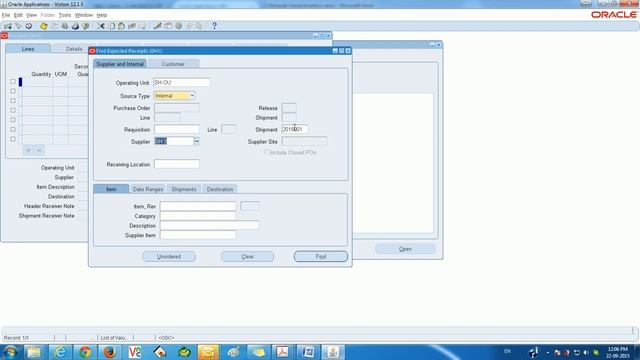Tick the seventh row checkbox in Lines grid

[13, 139]
